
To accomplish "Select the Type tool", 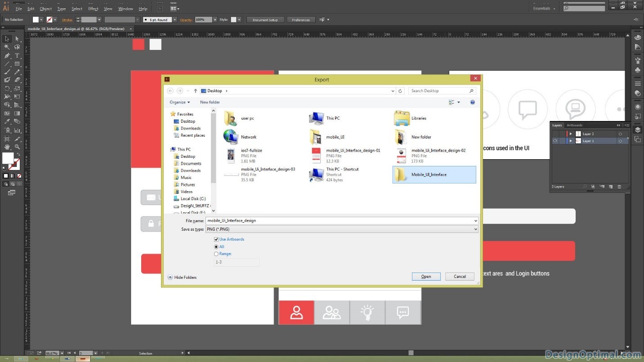I will [17, 56].
